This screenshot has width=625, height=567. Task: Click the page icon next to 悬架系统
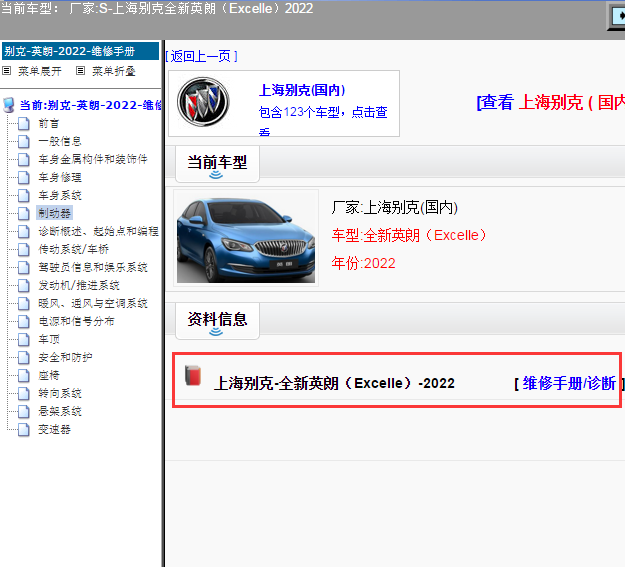pos(24,411)
